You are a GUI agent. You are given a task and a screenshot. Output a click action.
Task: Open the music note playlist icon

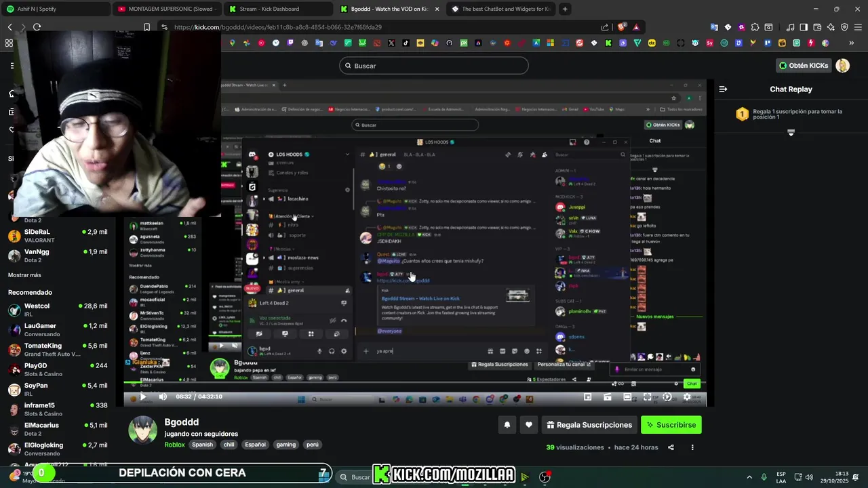coord(790,27)
